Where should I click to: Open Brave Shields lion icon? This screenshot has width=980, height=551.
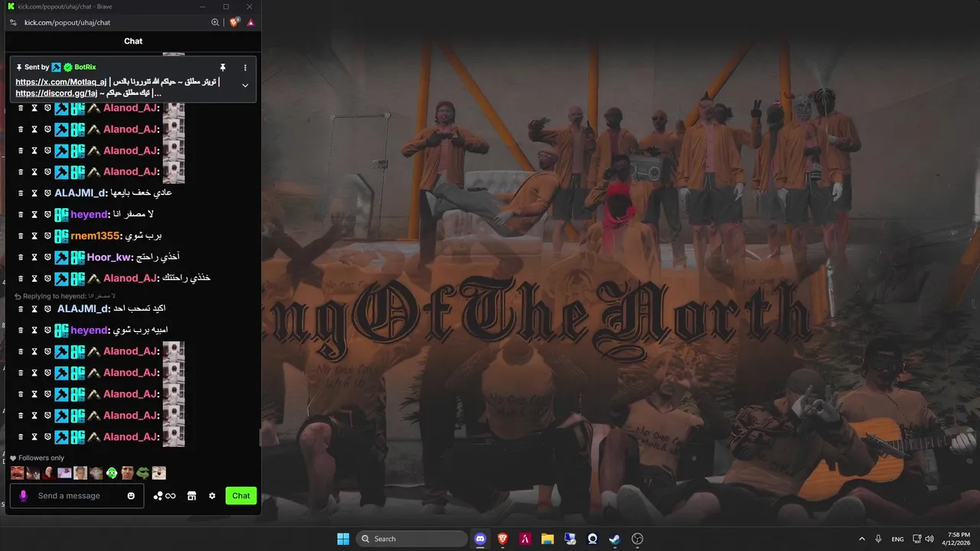234,22
